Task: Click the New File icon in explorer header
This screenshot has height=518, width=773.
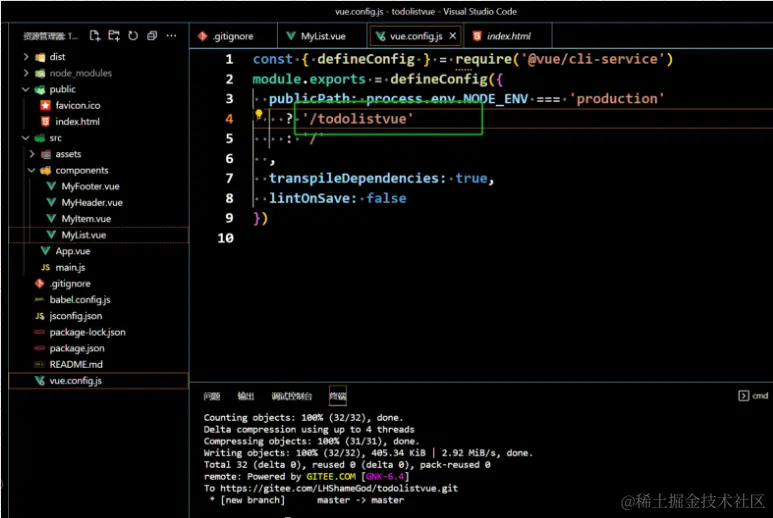Action: pos(95,35)
